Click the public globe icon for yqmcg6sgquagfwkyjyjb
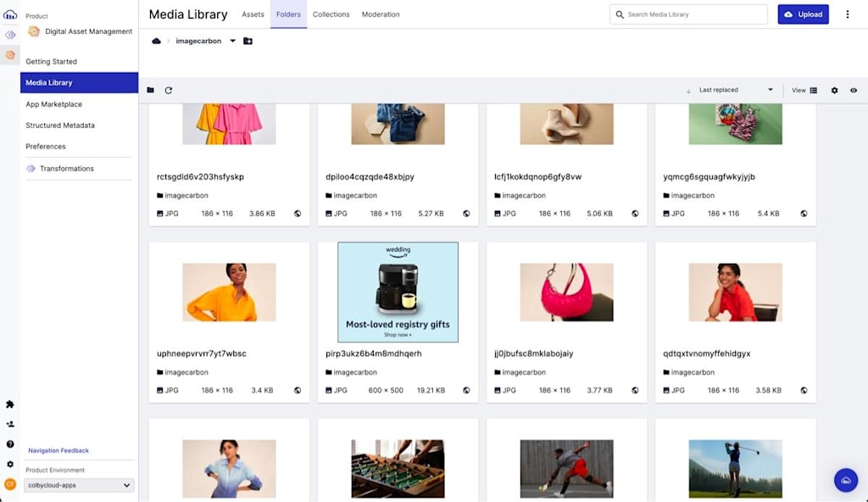 point(804,214)
